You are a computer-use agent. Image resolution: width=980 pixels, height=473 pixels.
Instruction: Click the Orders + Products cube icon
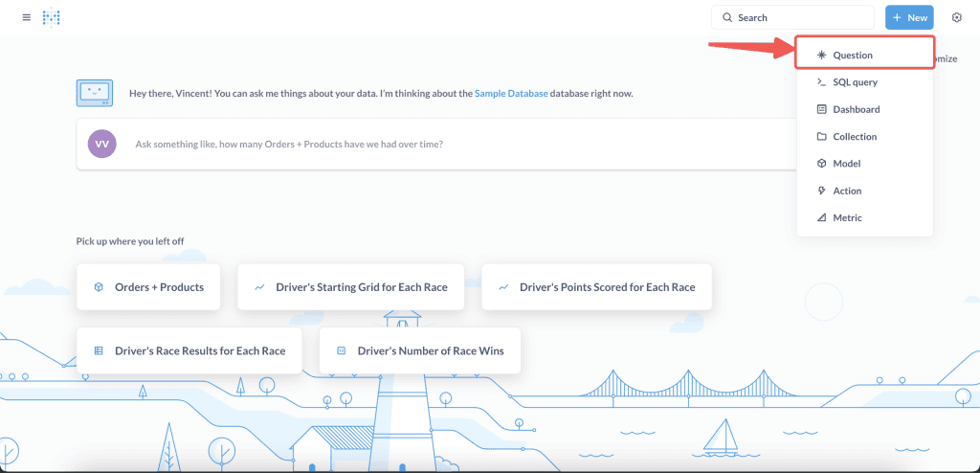[99, 287]
